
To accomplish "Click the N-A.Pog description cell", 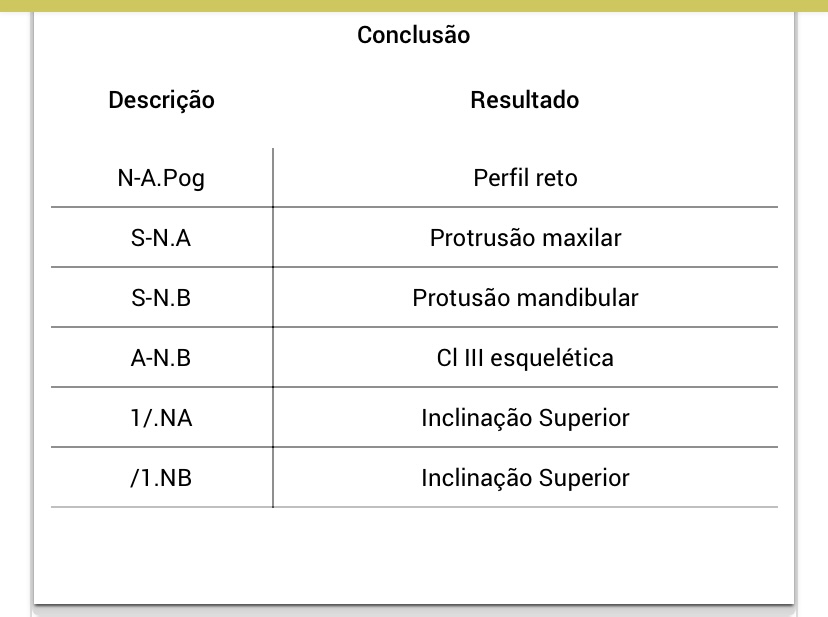I will 161,179.
